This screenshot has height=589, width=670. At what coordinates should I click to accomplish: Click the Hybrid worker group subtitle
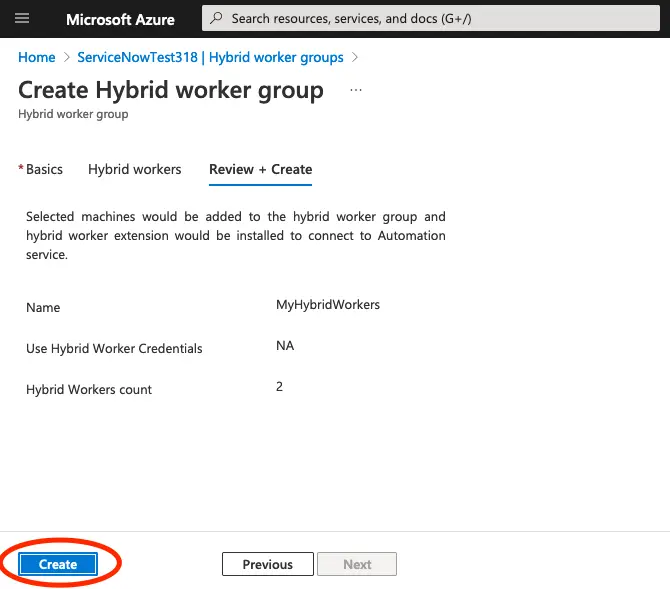point(73,114)
